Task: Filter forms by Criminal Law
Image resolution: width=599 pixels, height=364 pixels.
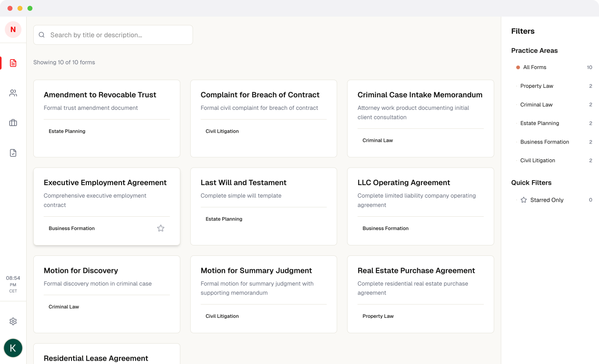Action: (x=536, y=104)
